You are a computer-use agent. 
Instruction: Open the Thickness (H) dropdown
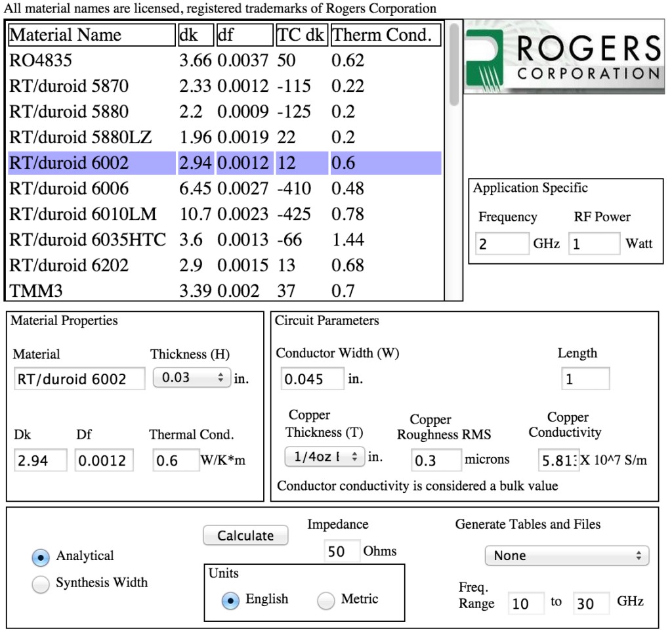coord(192,378)
